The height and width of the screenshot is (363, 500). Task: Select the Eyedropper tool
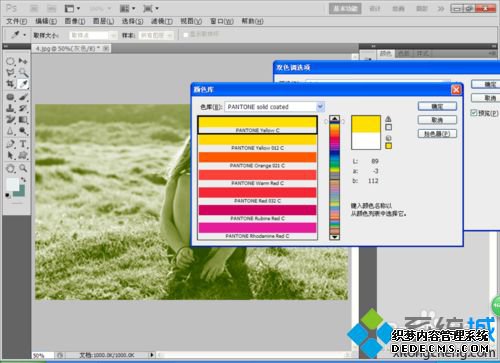point(23,84)
